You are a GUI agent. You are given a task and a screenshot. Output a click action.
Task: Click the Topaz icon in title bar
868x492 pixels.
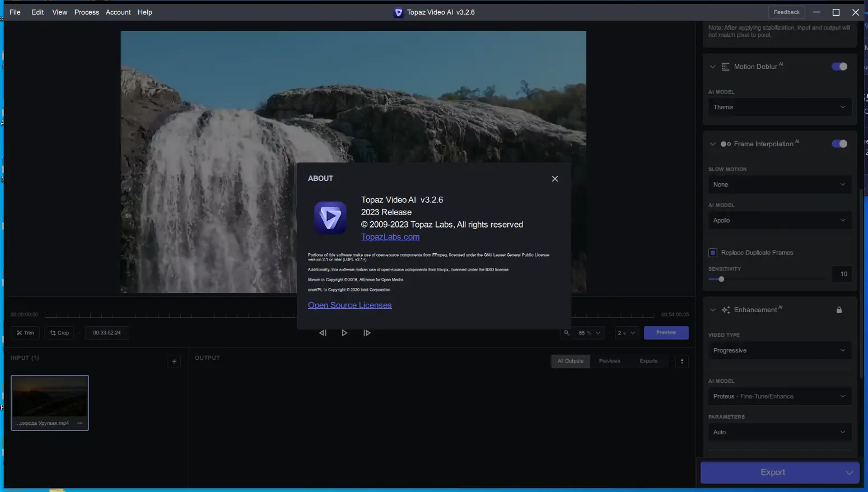pyautogui.click(x=398, y=12)
